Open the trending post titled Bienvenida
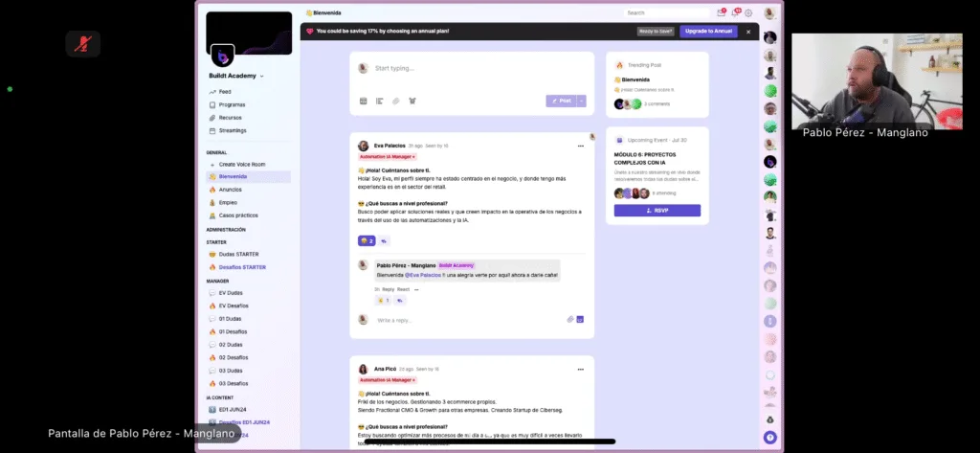This screenshot has height=453, width=980. pyautogui.click(x=635, y=80)
